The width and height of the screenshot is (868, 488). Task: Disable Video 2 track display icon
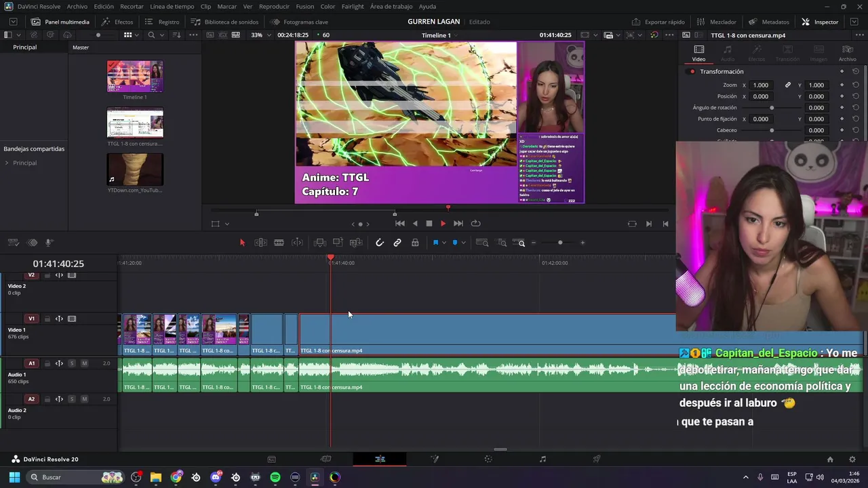pyautogui.click(x=72, y=275)
